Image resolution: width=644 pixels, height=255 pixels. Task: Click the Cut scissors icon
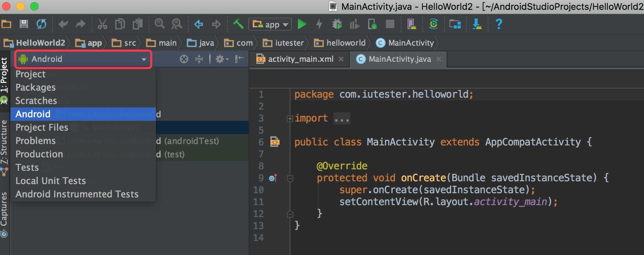pos(102,24)
